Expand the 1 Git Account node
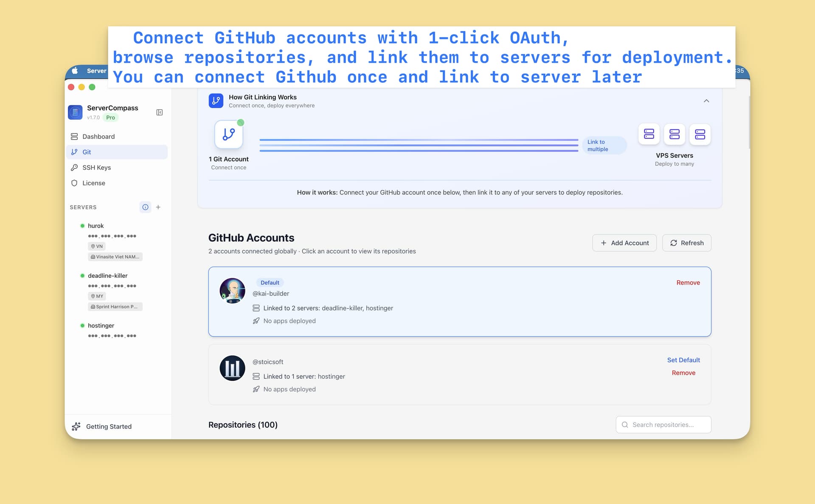This screenshot has width=815, height=504. pyautogui.click(x=228, y=134)
